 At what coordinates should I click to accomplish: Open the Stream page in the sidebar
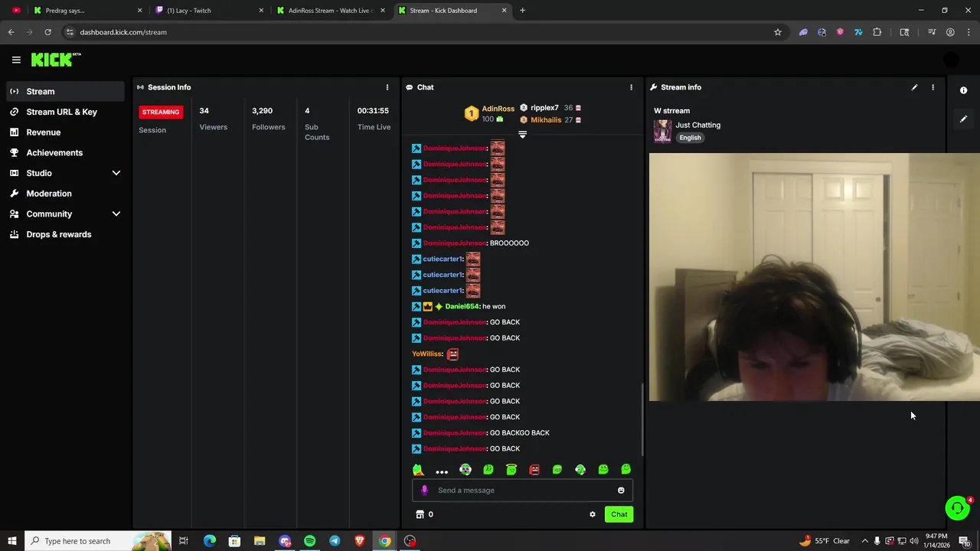[x=64, y=91]
